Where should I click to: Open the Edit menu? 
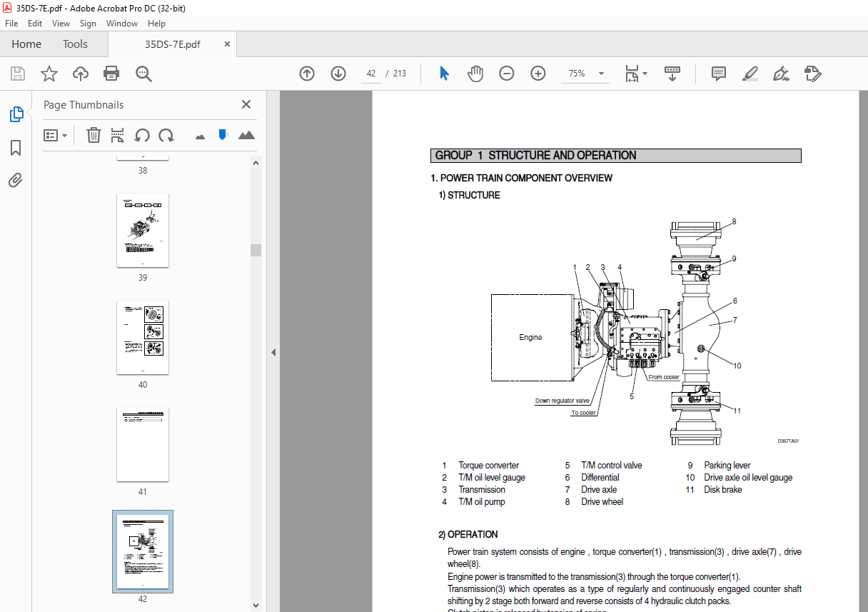(x=36, y=24)
